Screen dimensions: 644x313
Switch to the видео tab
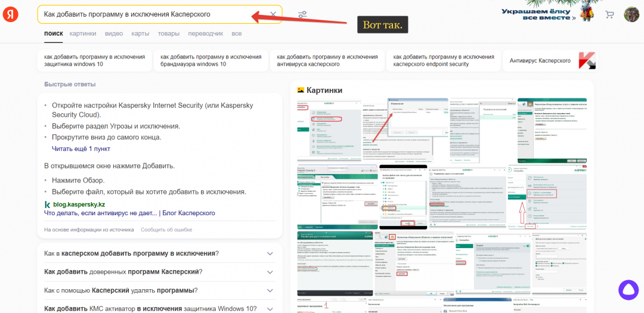pyautogui.click(x=114, y=33)
